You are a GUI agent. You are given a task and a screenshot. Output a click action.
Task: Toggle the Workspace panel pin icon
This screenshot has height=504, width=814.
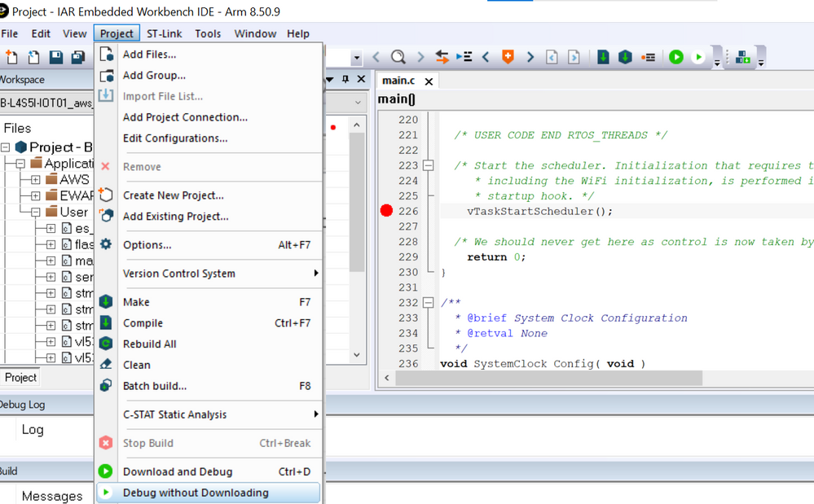coord(345,79)
